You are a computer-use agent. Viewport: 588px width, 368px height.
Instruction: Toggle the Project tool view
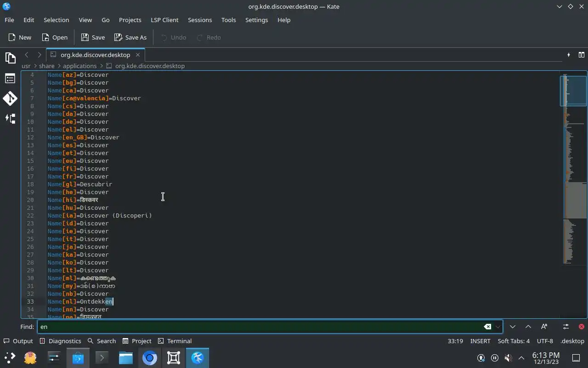pos(137,341)
